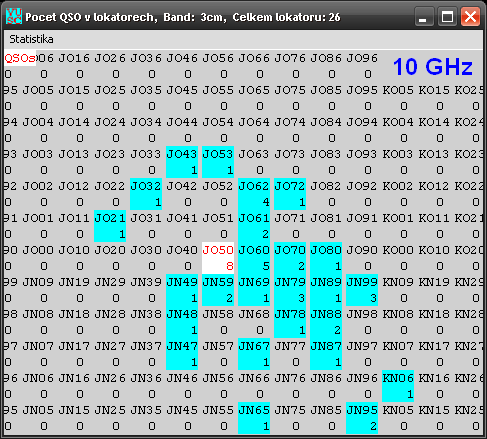Click the JN46 locator label
The height and width of the screenshot is (439, 487).
(182, 378)
